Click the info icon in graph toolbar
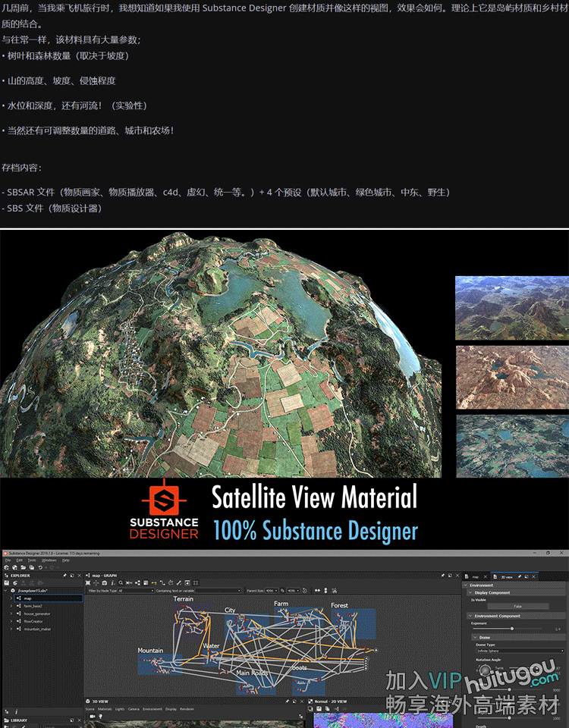The width and height of the screenshot is (569, 728). pos(113,582)
